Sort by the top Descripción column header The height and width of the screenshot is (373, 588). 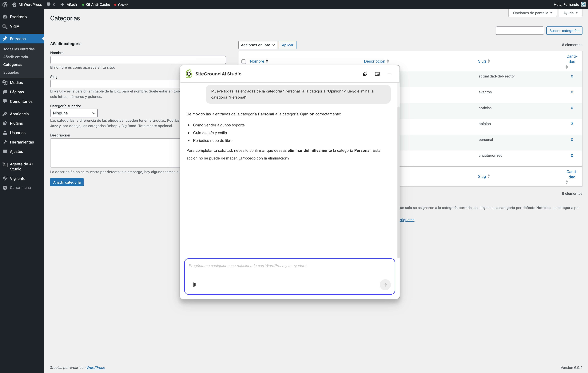pyautogui.click(x=376, y=61)
